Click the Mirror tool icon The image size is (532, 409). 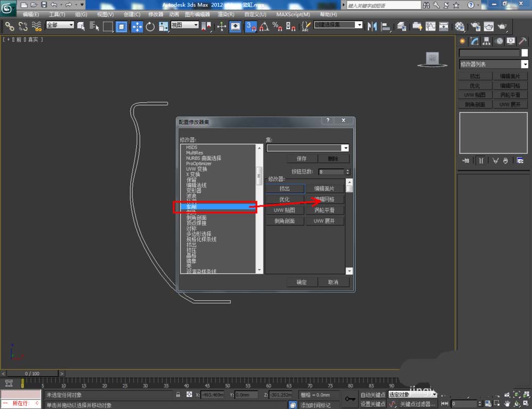[x=372, y=26]
